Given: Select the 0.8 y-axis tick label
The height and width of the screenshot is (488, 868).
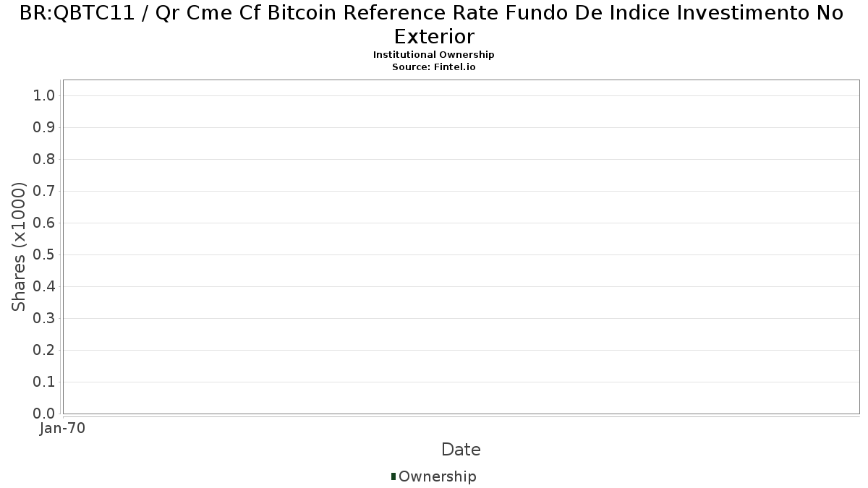Looking at the screenshot, I should pos(44,160).
